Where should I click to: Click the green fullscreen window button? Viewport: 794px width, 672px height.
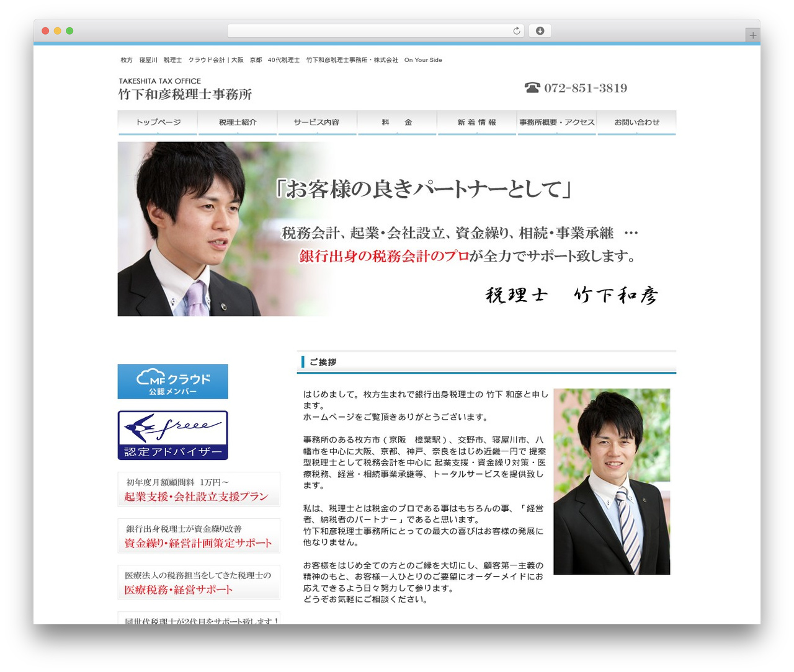point(69,31)
